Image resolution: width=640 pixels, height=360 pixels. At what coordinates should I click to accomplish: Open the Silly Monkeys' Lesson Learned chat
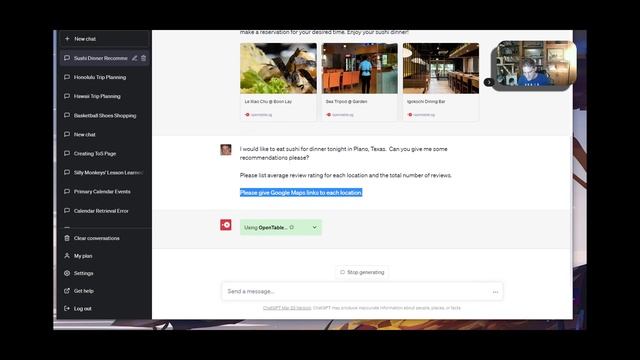[x=104, y=173]
